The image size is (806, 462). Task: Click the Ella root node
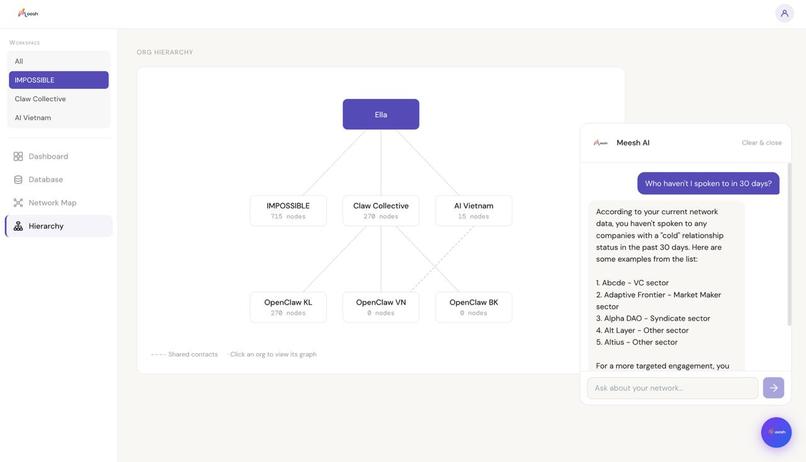tap(381, 115)
